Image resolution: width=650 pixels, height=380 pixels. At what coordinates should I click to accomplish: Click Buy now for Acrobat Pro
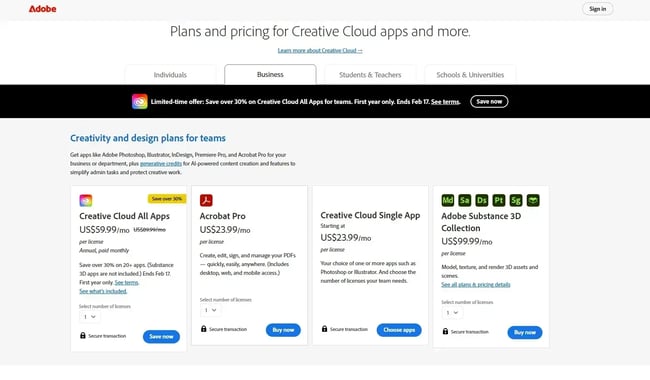point(283,330)
